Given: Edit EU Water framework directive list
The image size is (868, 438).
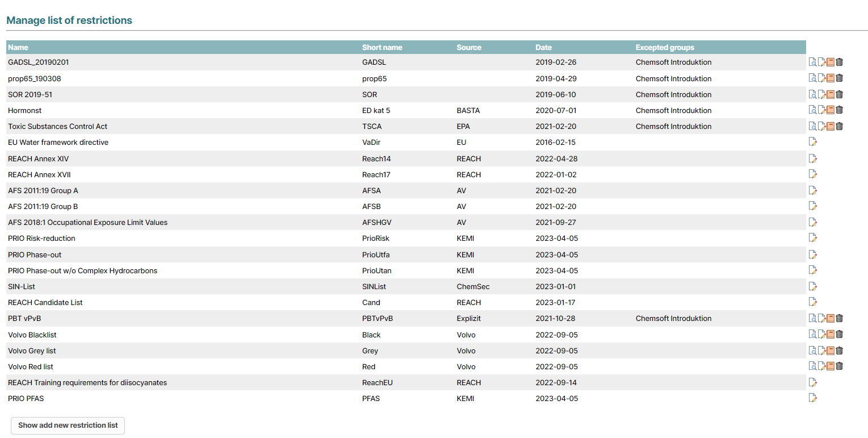Looking at the screenshot, I should click(812, 142).
